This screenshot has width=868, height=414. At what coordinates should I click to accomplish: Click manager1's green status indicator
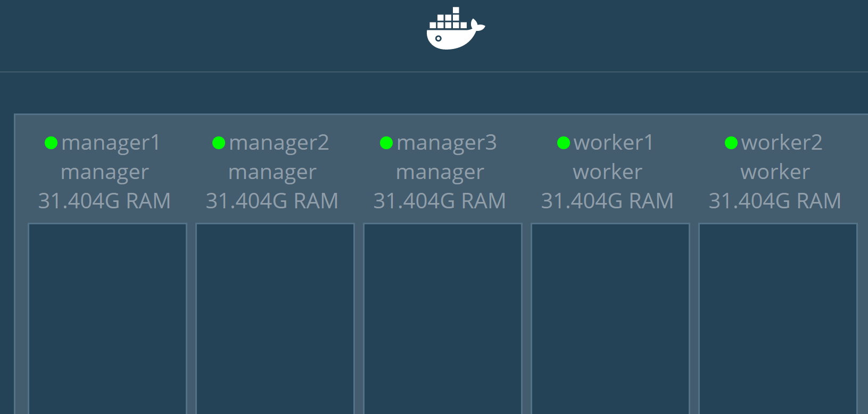[x=51, y=143]
